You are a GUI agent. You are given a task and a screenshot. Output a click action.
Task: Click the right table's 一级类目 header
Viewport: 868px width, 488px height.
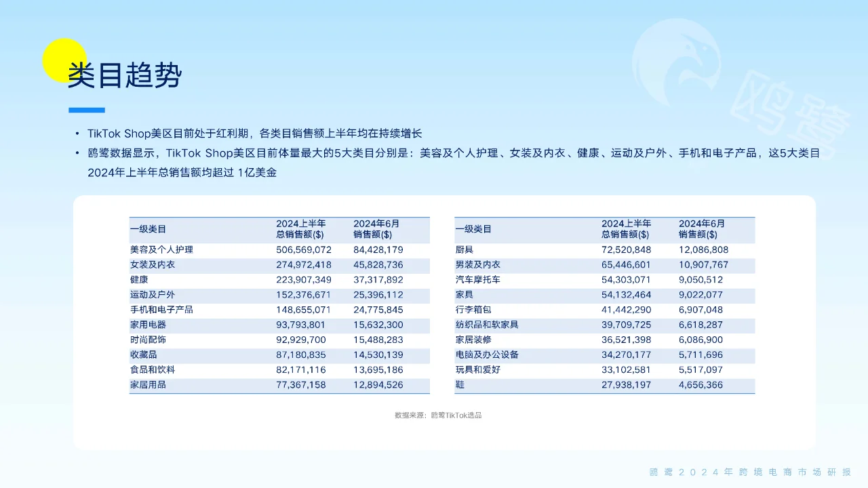click(473, 229)
